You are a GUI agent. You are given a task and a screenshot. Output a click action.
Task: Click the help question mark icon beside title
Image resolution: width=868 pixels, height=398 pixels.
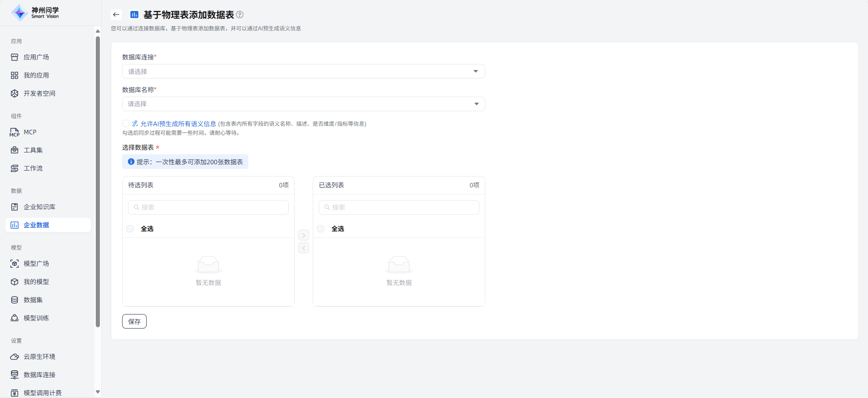click(x=240, y=15)
